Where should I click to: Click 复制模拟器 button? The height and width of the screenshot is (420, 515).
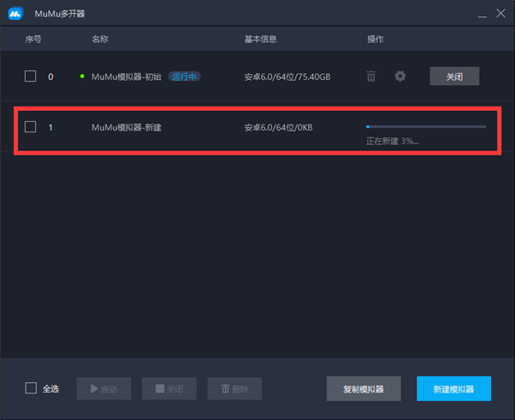[364, 389]
